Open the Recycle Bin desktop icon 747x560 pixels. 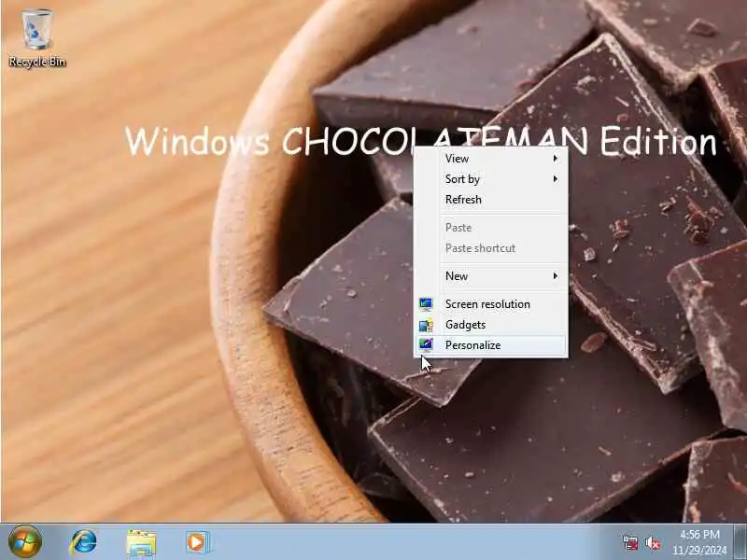(37, 38)
